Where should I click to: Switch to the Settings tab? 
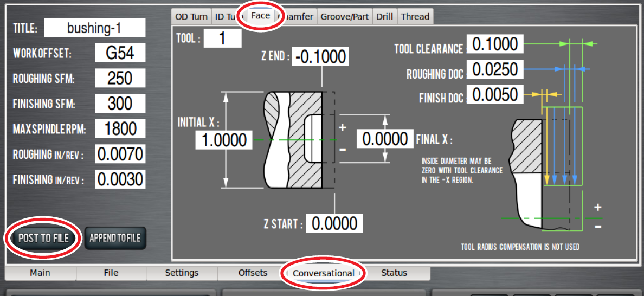(x=182, y=273)
